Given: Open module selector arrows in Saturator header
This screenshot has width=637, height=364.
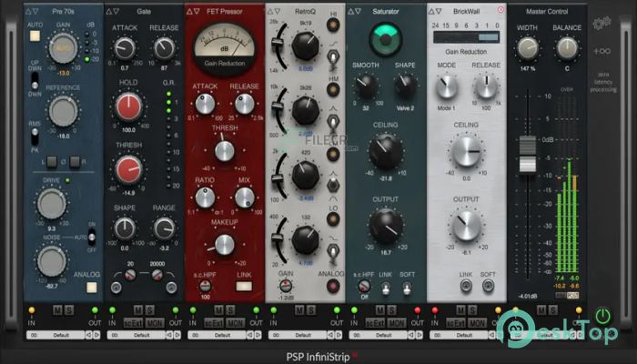Looking at the screenshot, I should [355, 11].
